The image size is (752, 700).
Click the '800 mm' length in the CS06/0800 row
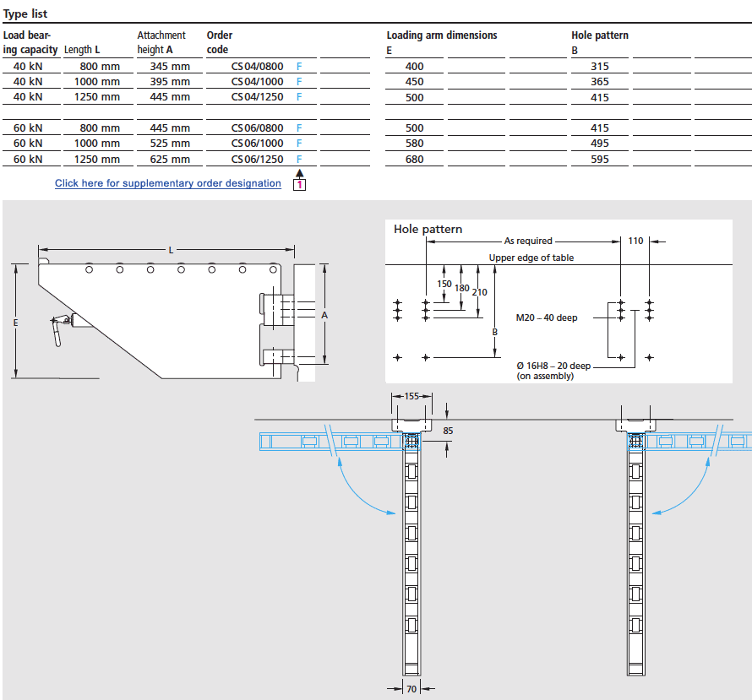(x=100, y=128)
